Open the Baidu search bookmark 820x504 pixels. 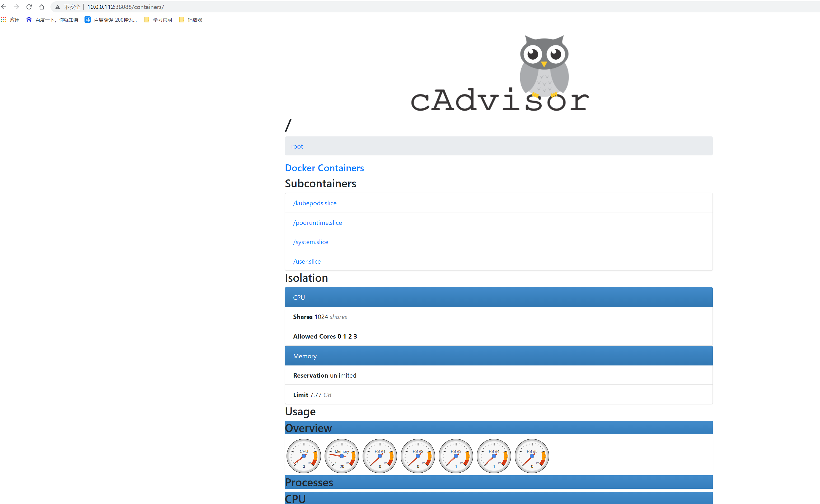[52, 20]
